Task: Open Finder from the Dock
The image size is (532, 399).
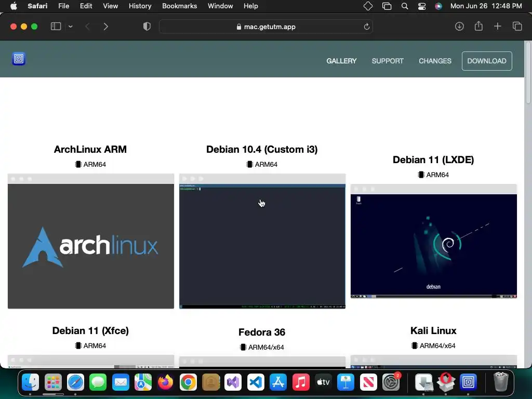Action: pyautogui.click(x=30, y=382)
